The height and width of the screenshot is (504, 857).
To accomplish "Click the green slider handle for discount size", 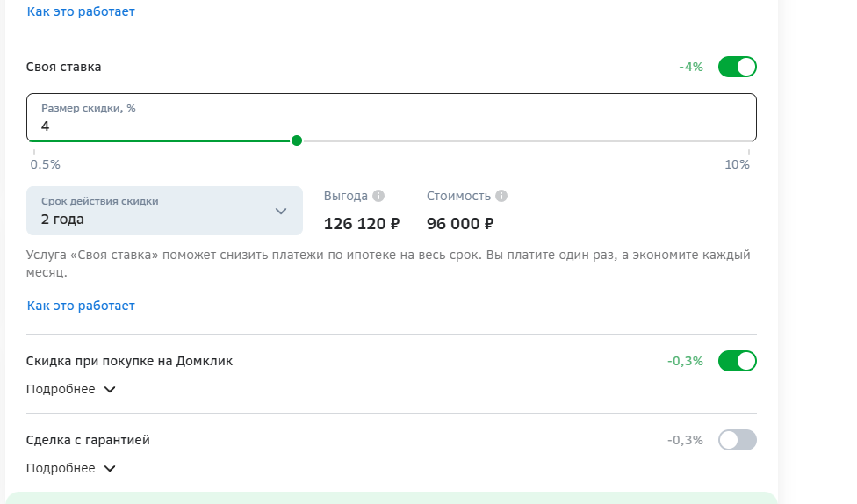I will 297,141.
